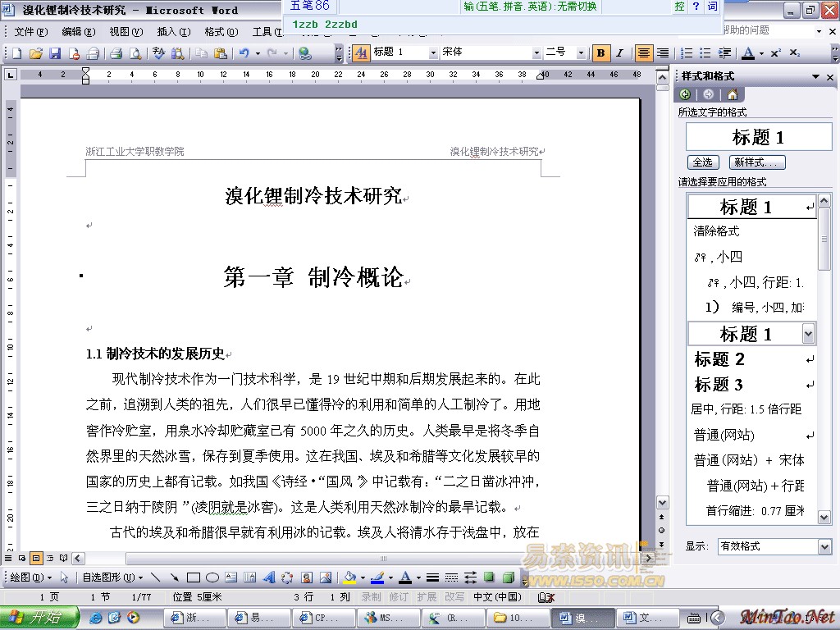Screen dimensions: 840x630
Task: Expand the font size dropdown showing 二号
Action: pos(581,52)
